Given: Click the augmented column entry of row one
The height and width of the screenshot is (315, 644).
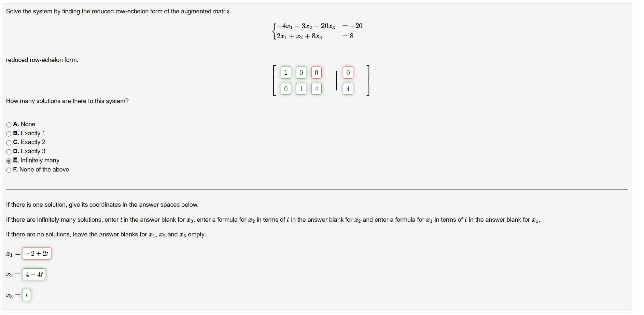Looking at the screenshot, I should pyautogui.click(x=348, y=72).
